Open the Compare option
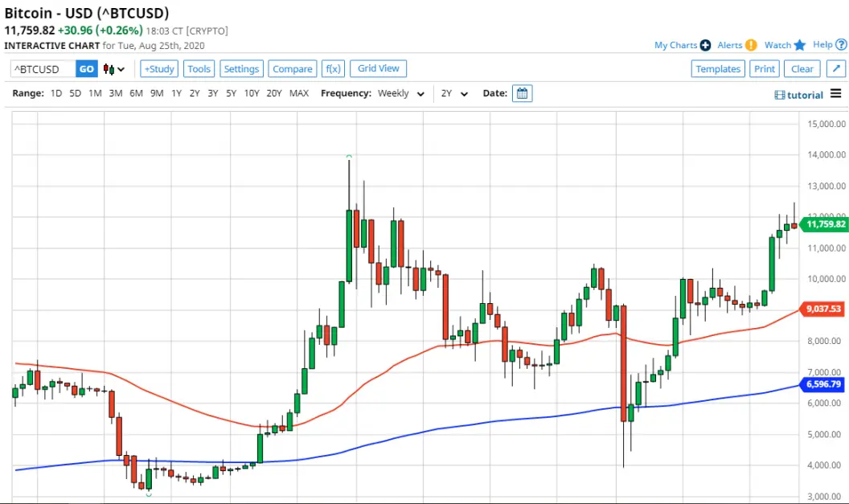 [x=293, y=69]
